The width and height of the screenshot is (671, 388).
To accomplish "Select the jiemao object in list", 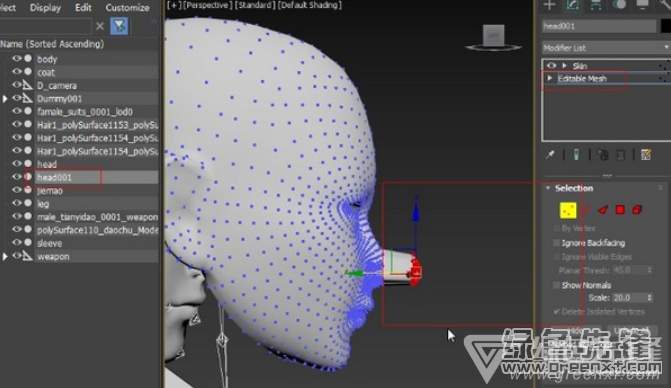I will 50,191.
